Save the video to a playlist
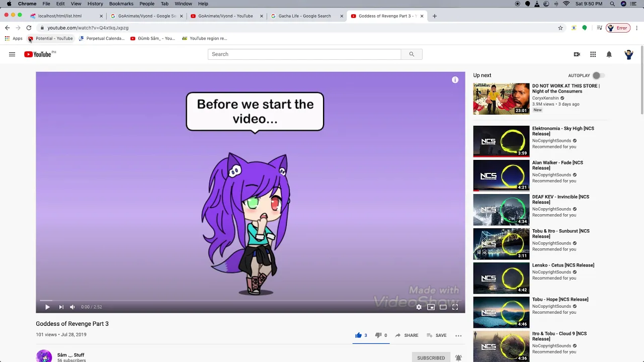Viewport: 644px width, 362px height. (436, 335)
